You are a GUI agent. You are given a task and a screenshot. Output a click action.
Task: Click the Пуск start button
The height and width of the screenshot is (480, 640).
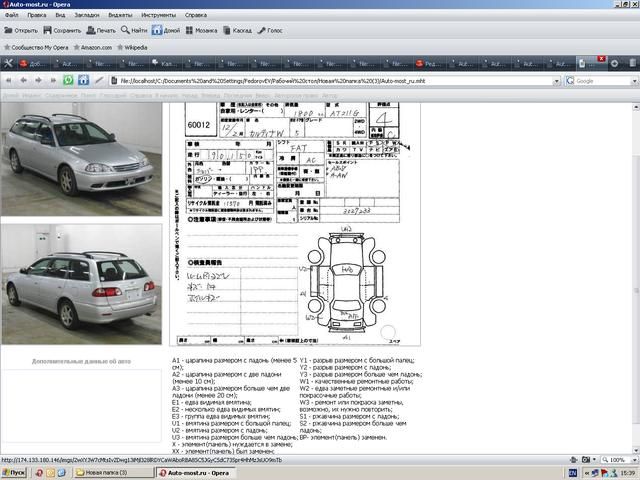(14, 473)
